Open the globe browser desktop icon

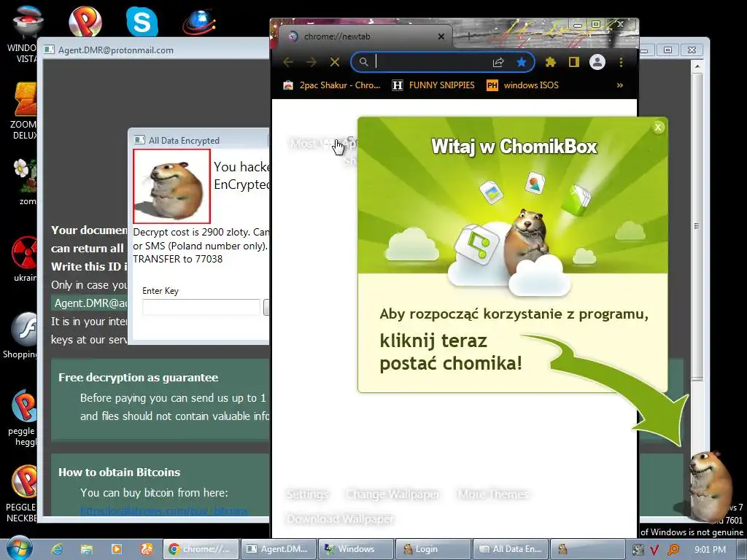(x=199, y=21)
